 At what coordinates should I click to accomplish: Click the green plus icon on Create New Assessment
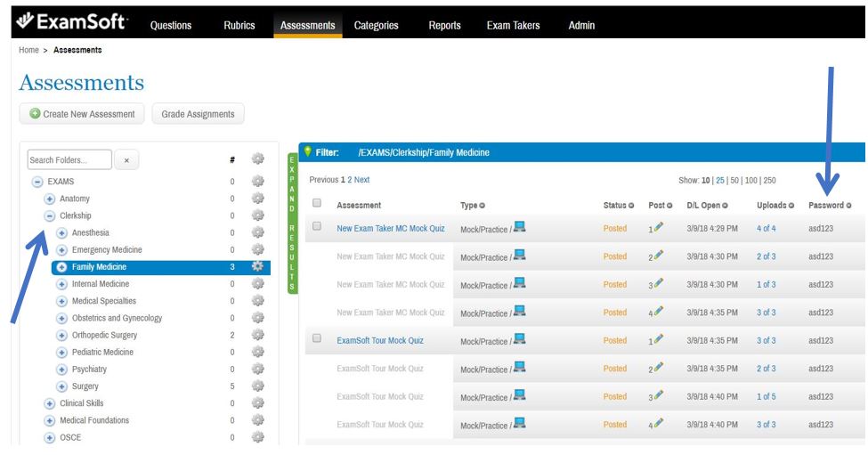point(35,114)
